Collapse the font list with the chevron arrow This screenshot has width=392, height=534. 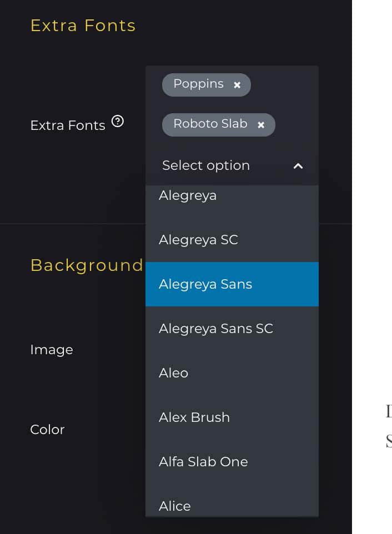[298, 166]
